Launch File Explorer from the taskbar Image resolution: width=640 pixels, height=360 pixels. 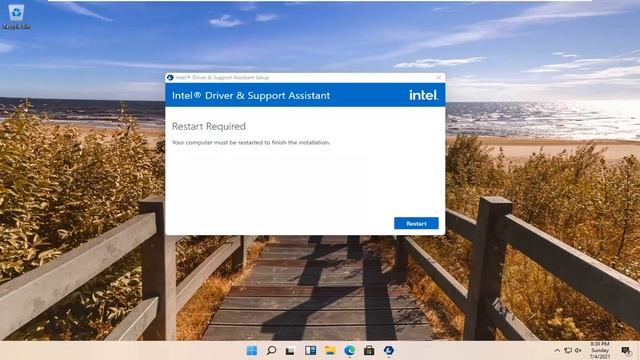coord(330,350)
